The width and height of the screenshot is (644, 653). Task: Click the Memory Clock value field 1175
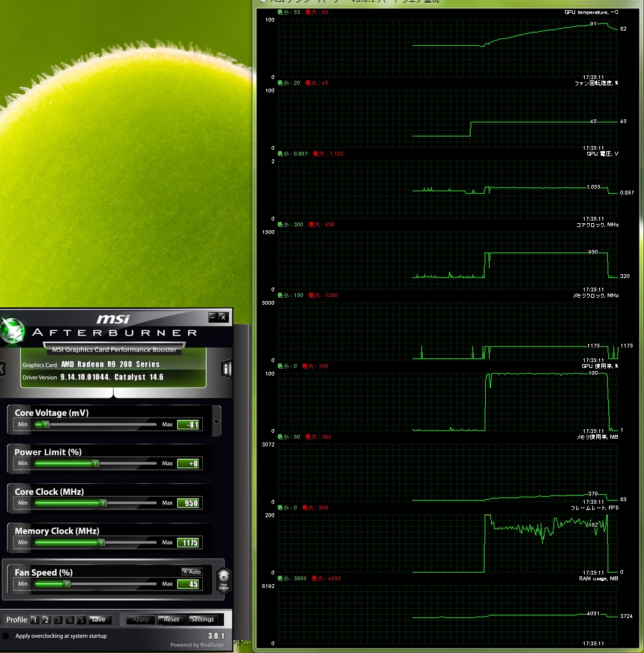pyautogui.click(x=189, y=543)
